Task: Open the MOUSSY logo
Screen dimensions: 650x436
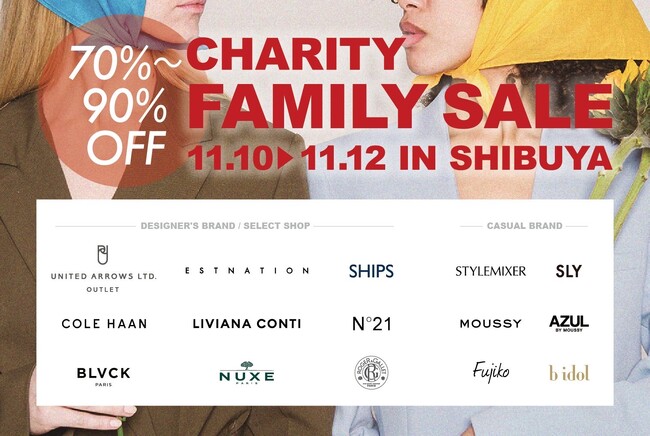Action: click(x=490, y=324)
